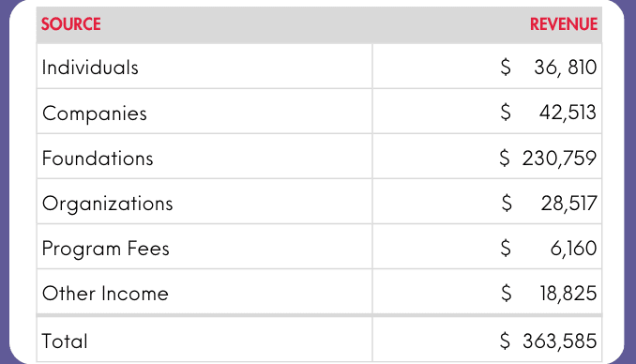Select the Organizations row label

click(108, 204)
